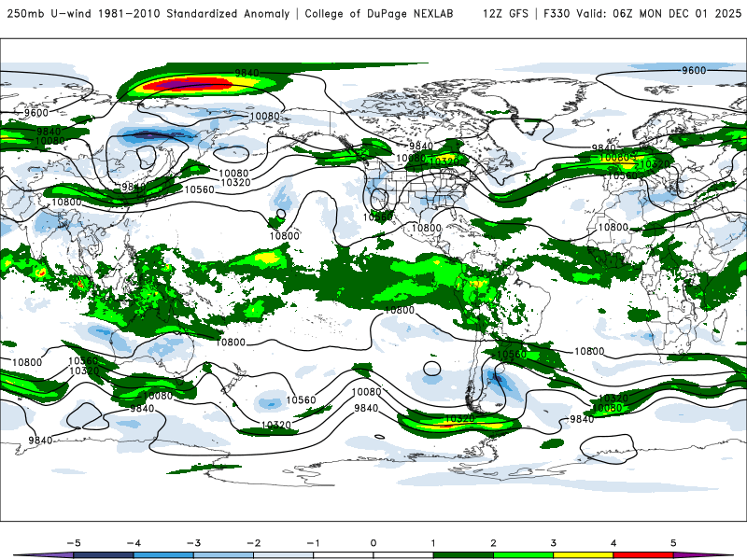Click the light blue -3 to -2 colorbar segment
The height and width of the screenshot is (560, 747).
(x=223, y=555)
